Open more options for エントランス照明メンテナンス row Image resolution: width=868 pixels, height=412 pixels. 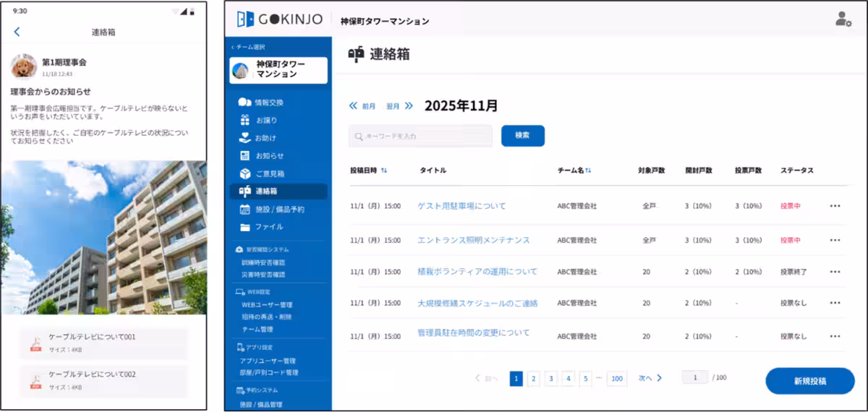835,240
